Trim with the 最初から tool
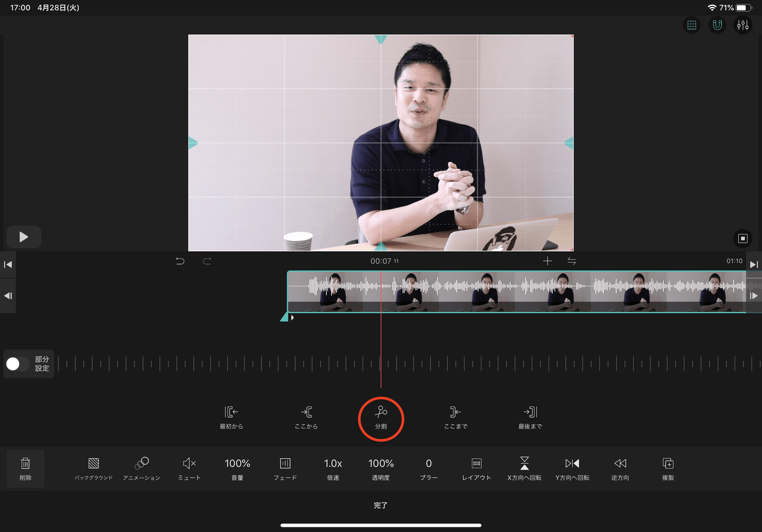The height and width of the screenshot is (532, 762). 231,417
